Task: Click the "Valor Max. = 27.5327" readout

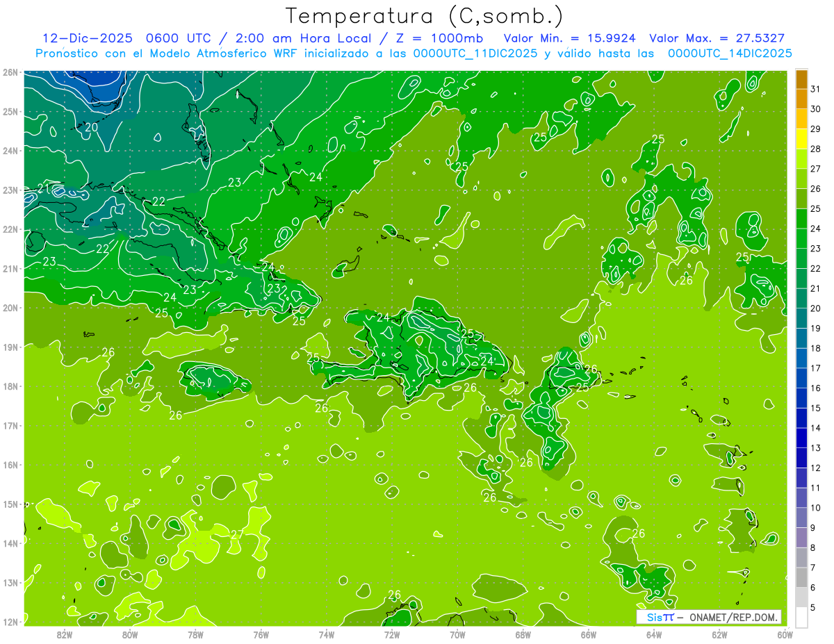Action: point(718,38)
